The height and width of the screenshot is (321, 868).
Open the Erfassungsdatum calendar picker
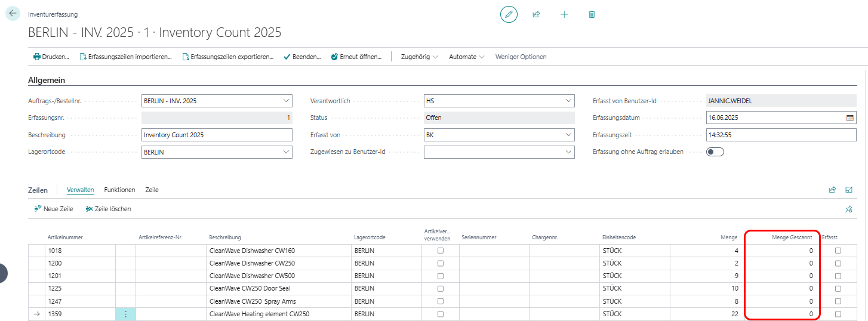pyautogui.click(x=849, y=118)
